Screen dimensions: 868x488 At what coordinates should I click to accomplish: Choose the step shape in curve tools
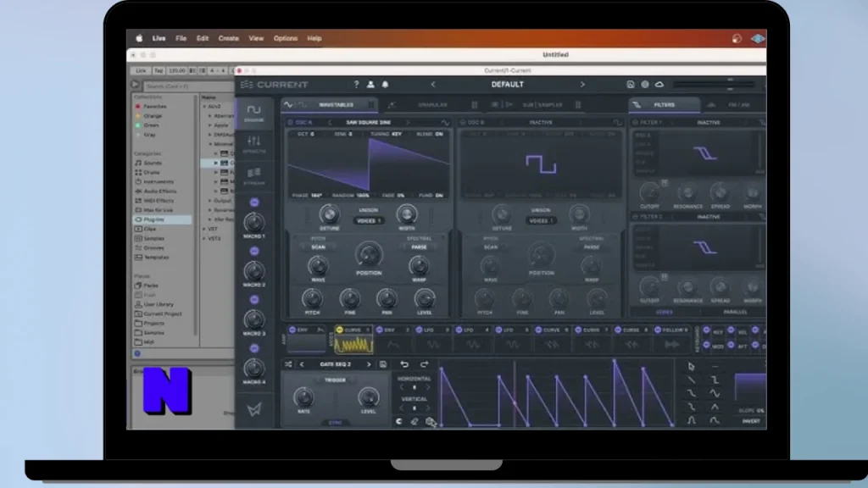point(715,380)
